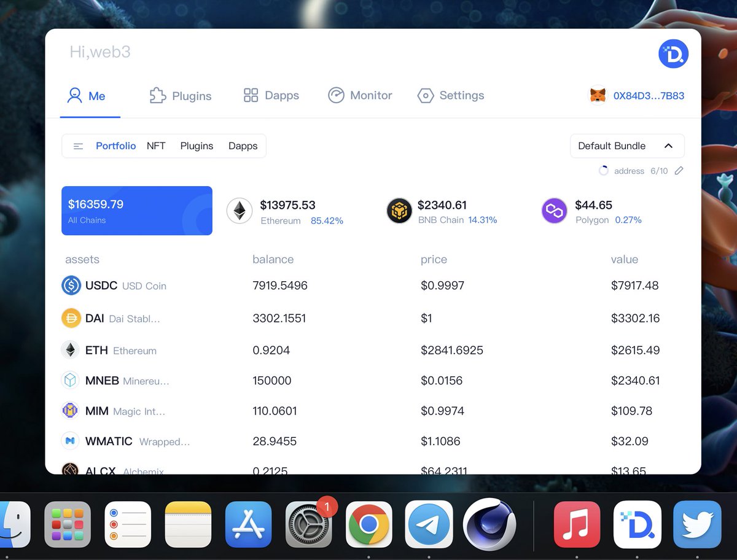Click the MetaMask fox icon
This screenshot has height=560, width=737.
pyautogui.click(x=598, y=96)
